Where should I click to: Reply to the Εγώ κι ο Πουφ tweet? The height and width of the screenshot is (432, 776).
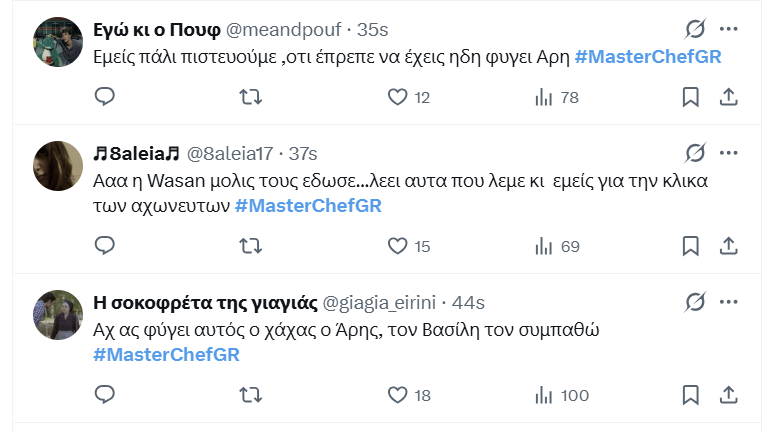105,97
